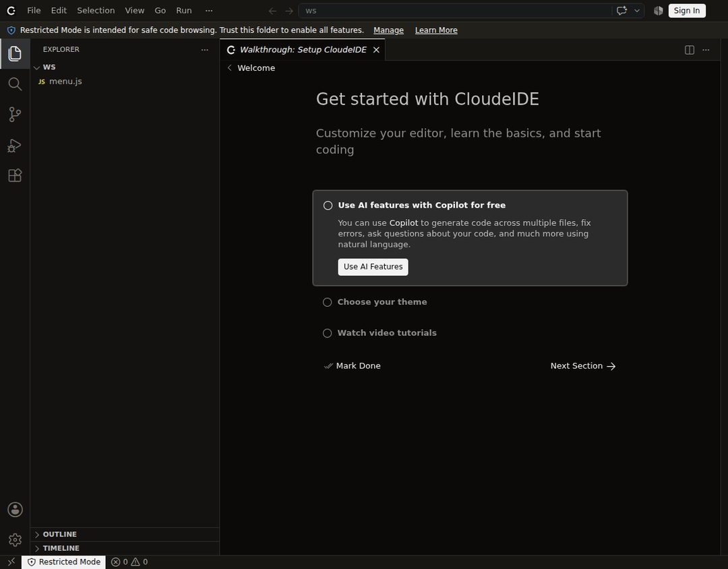Open Explorer Views and More Actions ellipsis
Screen dimensions: 728x569
[205, 50]
